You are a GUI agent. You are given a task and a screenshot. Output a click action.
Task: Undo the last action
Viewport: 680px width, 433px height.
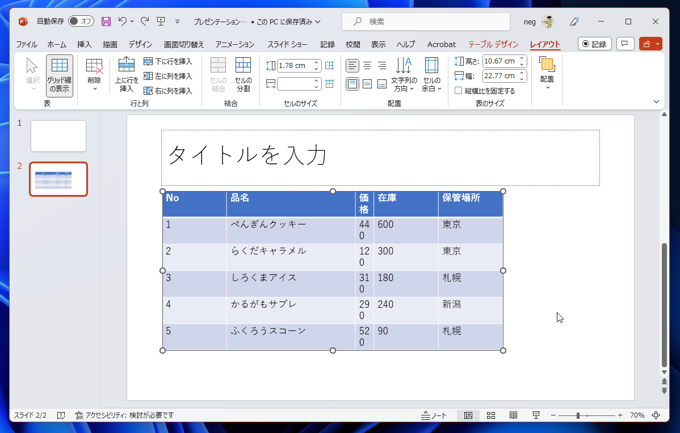(x=123, y=21)
